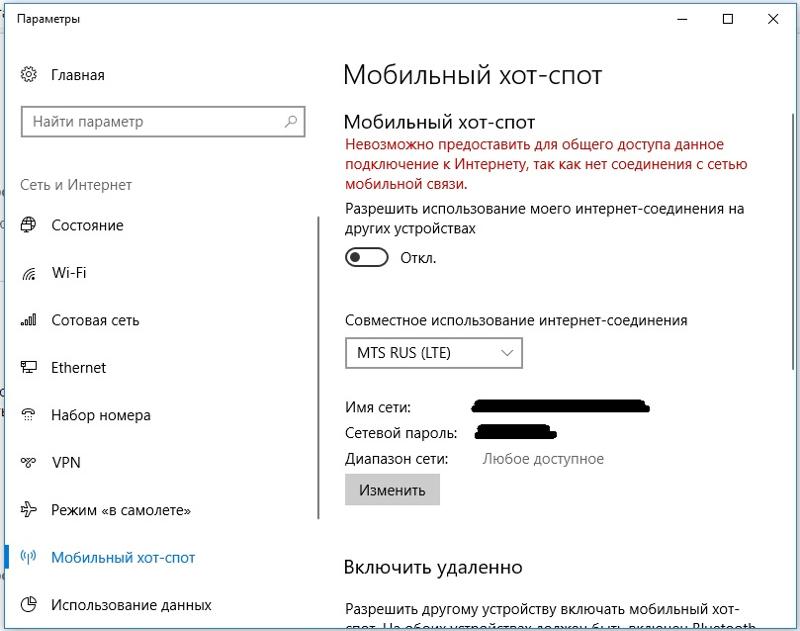Viewport: 800px width, 631px height.
Task: Click the Dial-up icon
Action: (x=29, y=415)
